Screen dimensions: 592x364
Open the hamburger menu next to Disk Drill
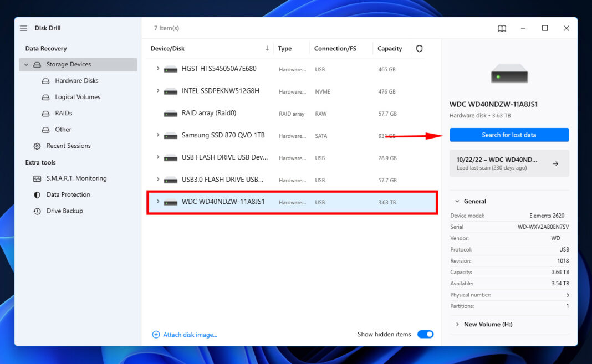[23, 28]
